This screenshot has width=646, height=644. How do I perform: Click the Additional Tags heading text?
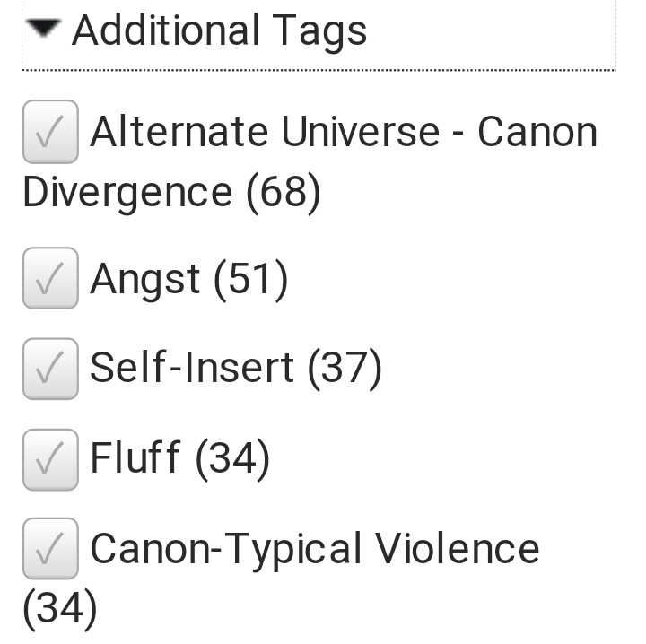pos(219,30)
